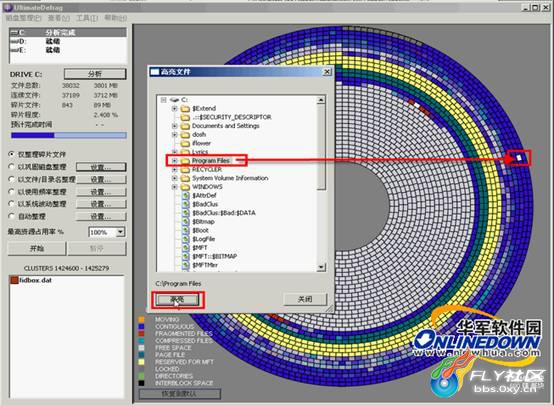Image resolution: width=554 pixels, height=405 pixels.
Task: Select the auto defrag radio button
Action: 12,216
